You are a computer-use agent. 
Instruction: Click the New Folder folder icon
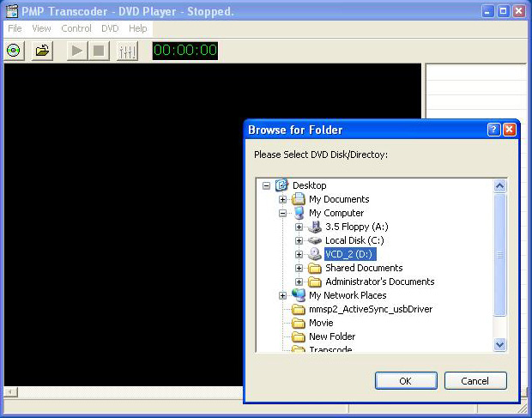tap(299, 336)
